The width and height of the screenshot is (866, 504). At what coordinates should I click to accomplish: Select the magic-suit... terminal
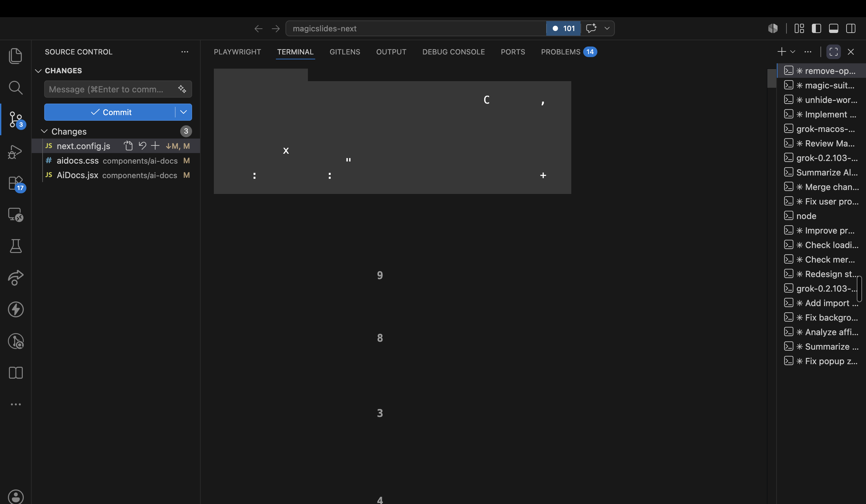click(822, 85)
